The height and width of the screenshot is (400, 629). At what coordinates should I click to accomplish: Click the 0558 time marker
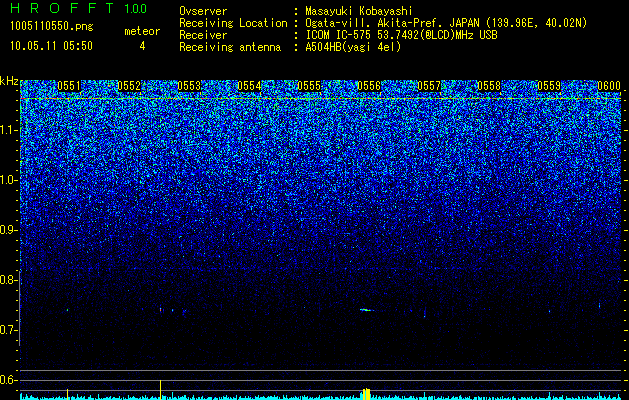coord(489,86)
